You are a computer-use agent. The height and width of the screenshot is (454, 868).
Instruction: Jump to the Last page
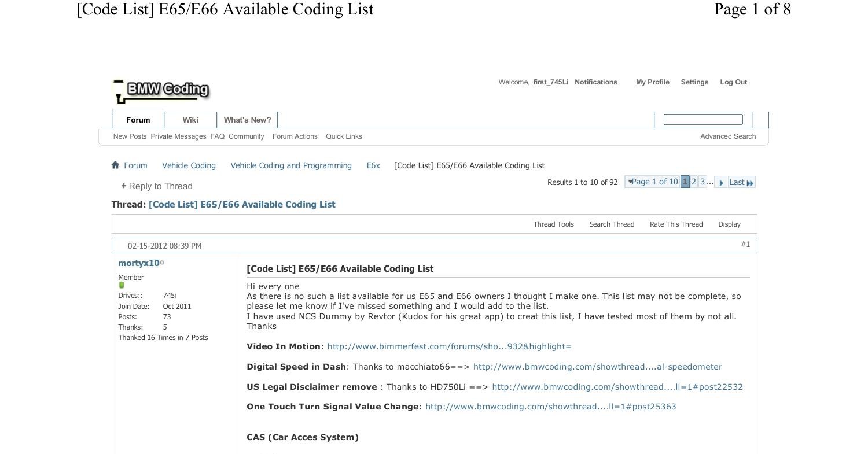click(x=741, y=182)
